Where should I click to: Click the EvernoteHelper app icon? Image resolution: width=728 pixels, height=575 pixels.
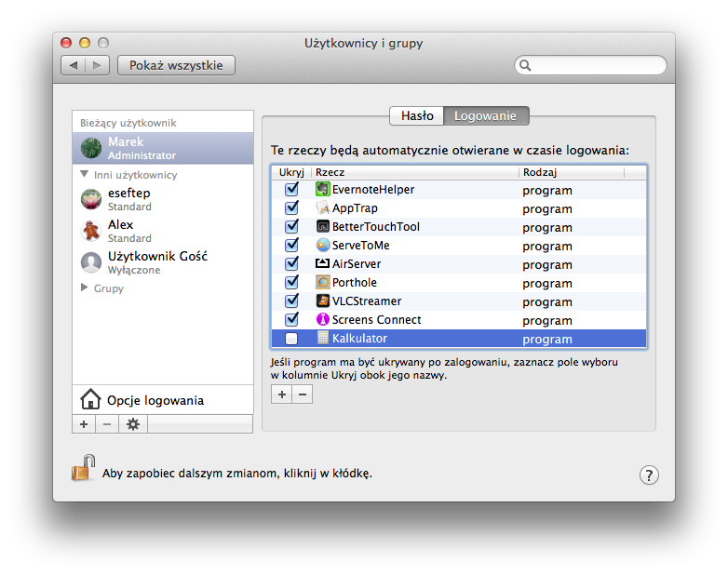[x=322, y=190]
